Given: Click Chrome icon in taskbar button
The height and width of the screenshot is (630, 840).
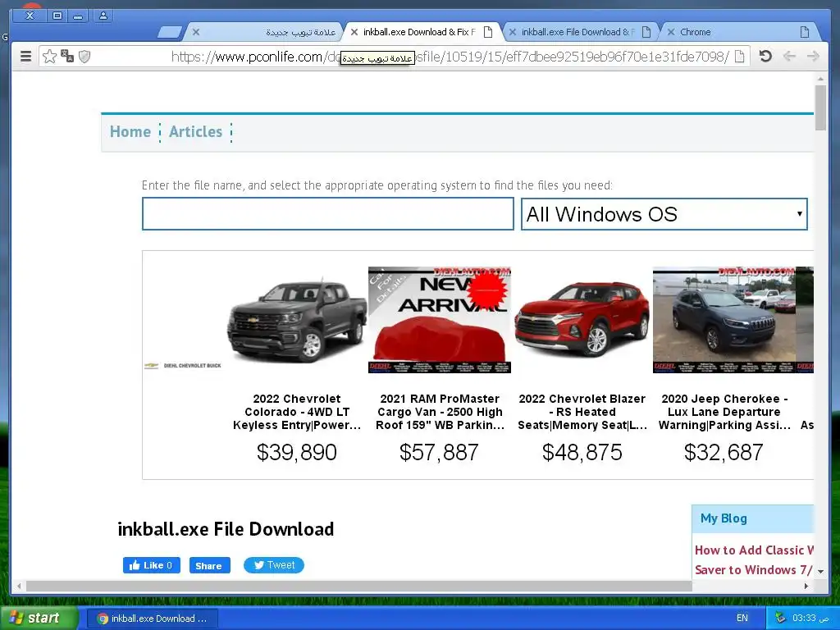Looking at the screenshot, I should [103, 619].
